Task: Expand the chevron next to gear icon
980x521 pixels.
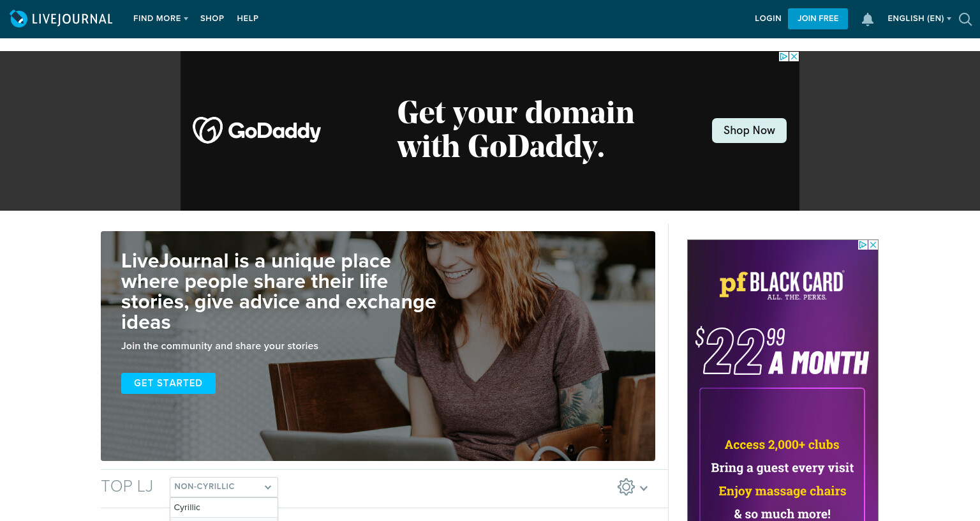Action: tap(644, 488)
